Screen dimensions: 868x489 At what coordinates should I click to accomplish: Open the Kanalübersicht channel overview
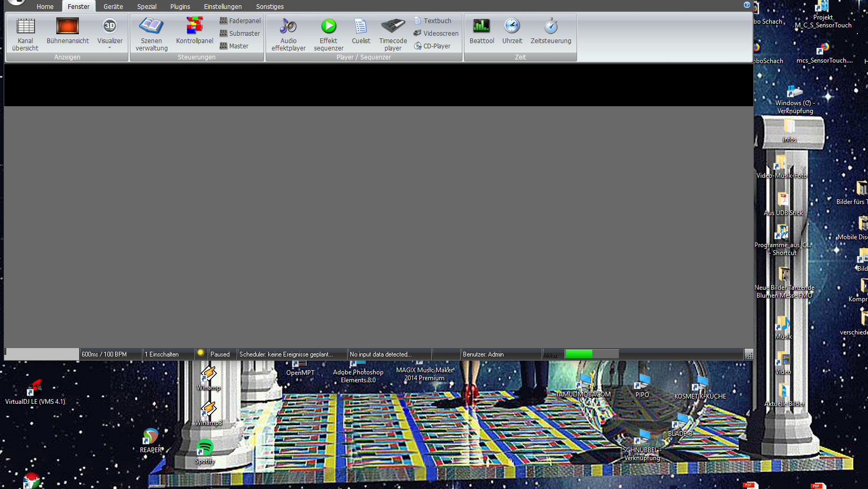(x=25, y=34)
